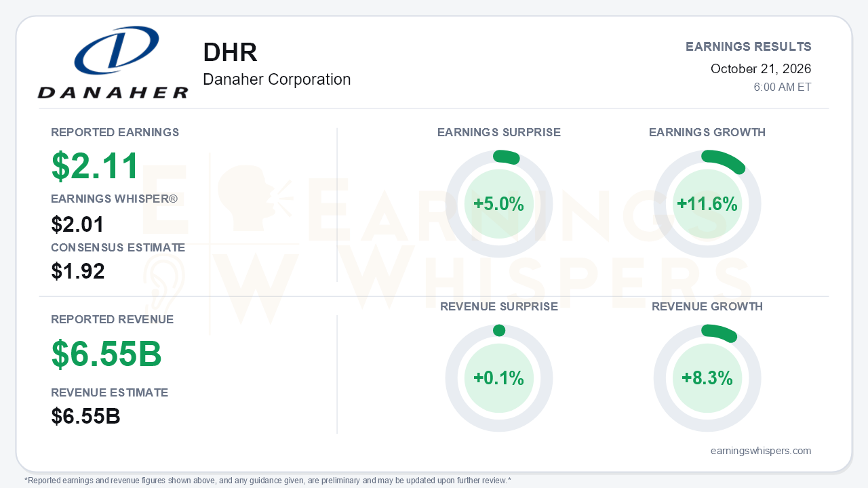868x488 pixels.
Task: Click the Revenue Growth heading
Action: (707, 306)
